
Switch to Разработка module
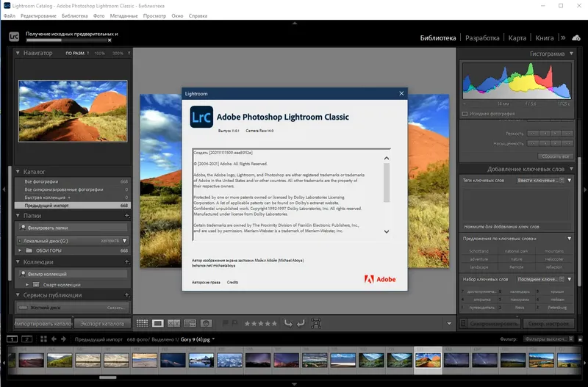pyautogui.click(x=482, y=38)
